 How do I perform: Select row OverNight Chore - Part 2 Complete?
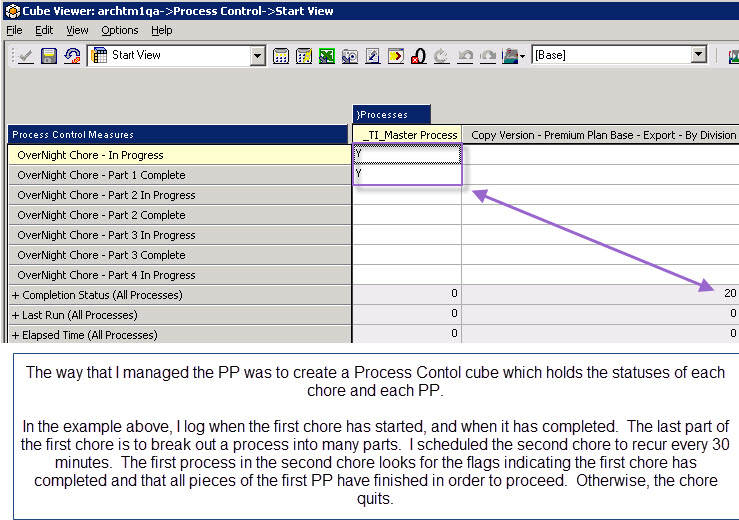(180, 215)
